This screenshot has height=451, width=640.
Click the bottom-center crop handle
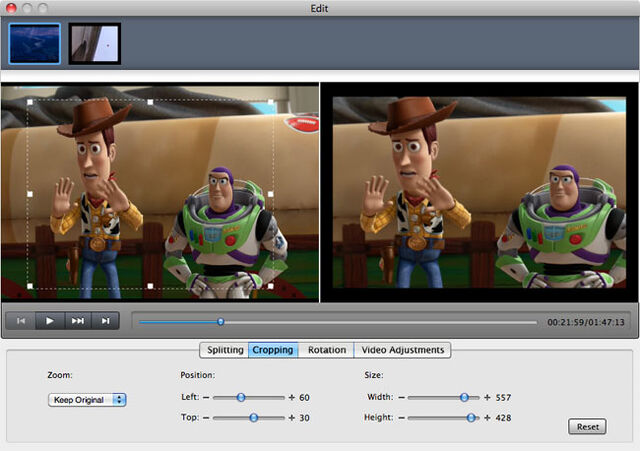click(x=150, y=286)
